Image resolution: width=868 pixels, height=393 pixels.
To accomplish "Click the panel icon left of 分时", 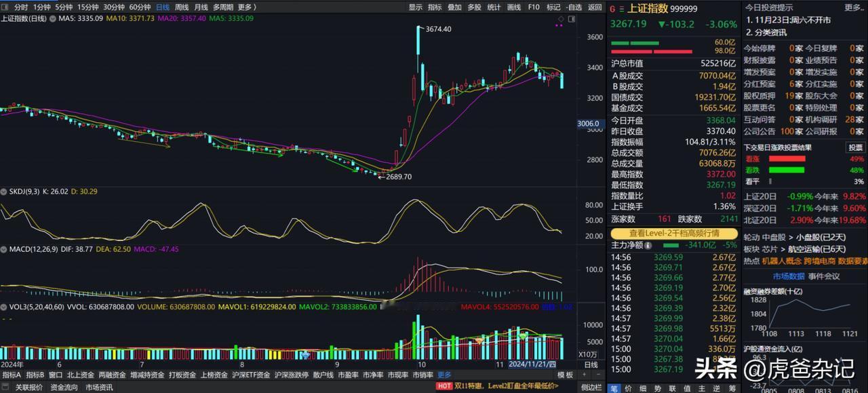I will click(5, 7).
